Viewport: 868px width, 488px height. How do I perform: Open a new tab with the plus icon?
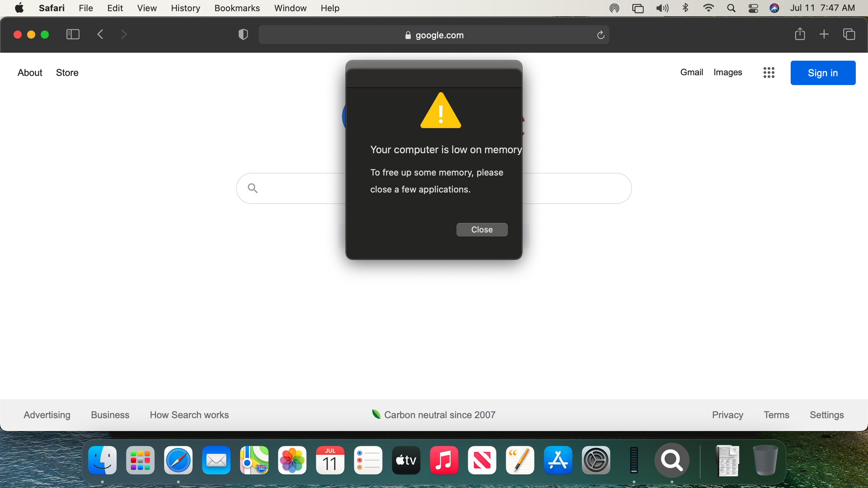(x=824, y=34)
